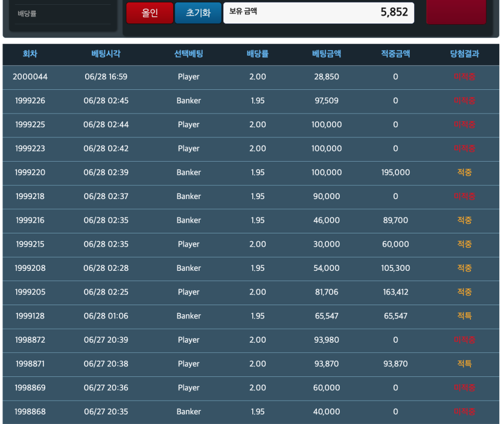Image resolution: width=504 pixels, height=424 pixels.
Task: Click round number 1998868
Action: click(x=30, y=412)
